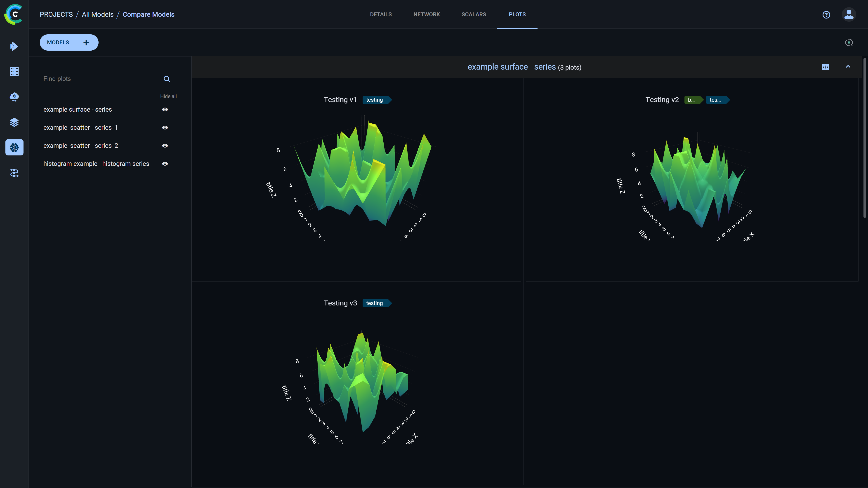Toggle visibility of example_scatter - series_1
The height and width of the screenshot is (488, 868).
(x=165, y=127)
